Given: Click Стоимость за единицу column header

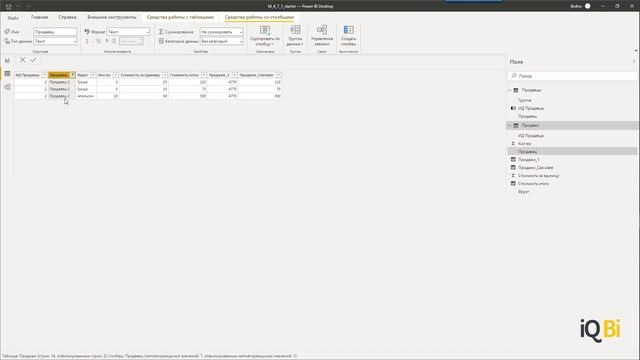Looking at the screenshot, I should click(x=140, y=75).
